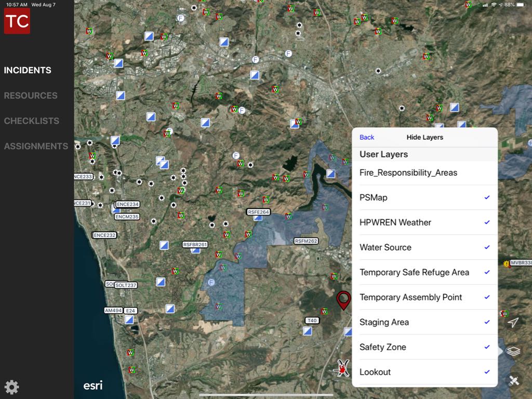
Task: Enable the Fire_Responsibility_Areas layer
Action: [424, 172]
